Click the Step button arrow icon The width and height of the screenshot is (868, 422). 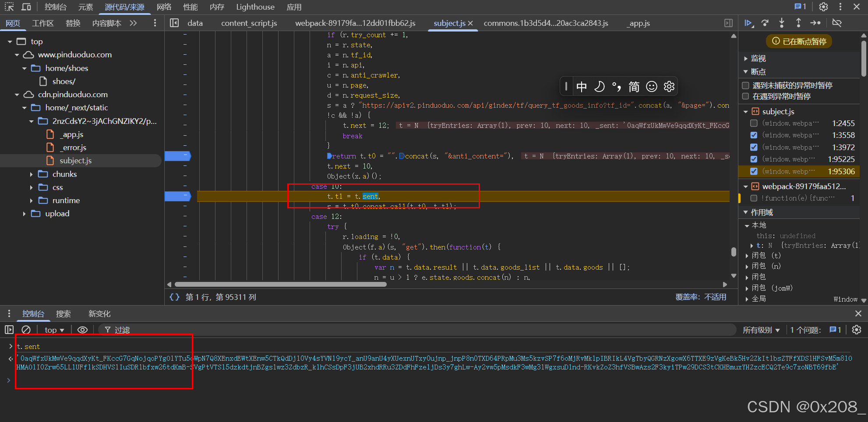(815, 23)
